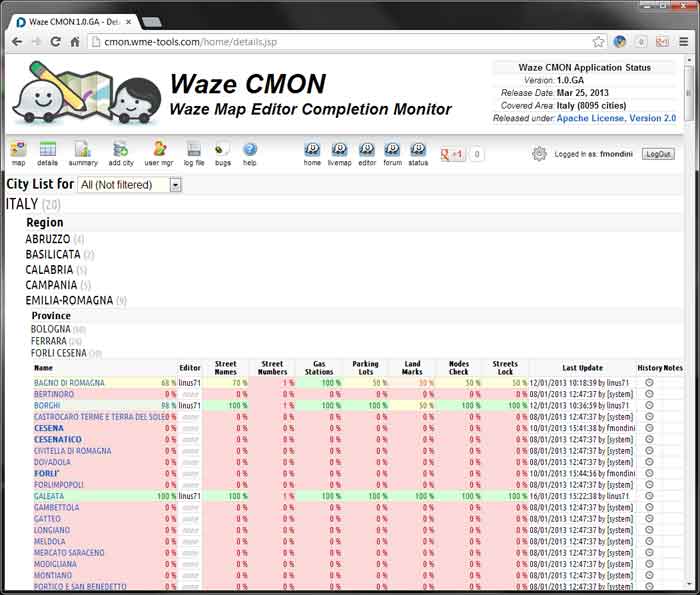Image resolution: width=700 pixels, height=595 pixels.
Task: Open MERCATO SARACENO city link
Action: [x=69, y=553]
